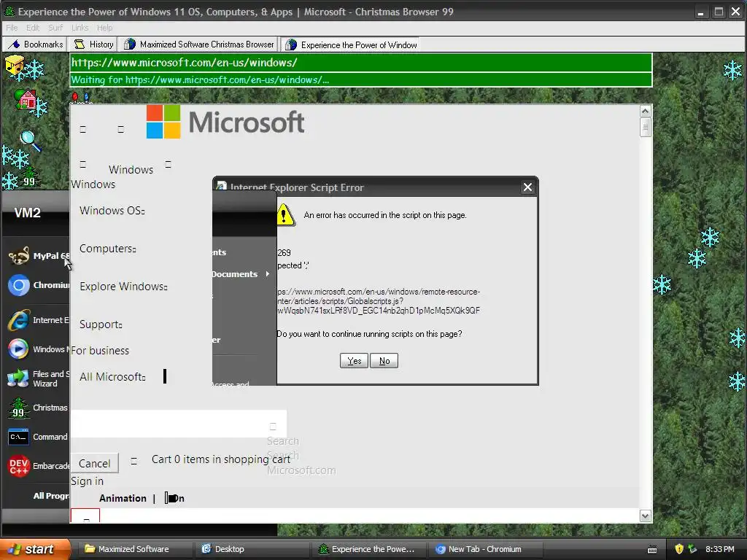This screenshot has height=560, width=747.
Task: Click No in script error dialog
Action: tap(384, 361)
